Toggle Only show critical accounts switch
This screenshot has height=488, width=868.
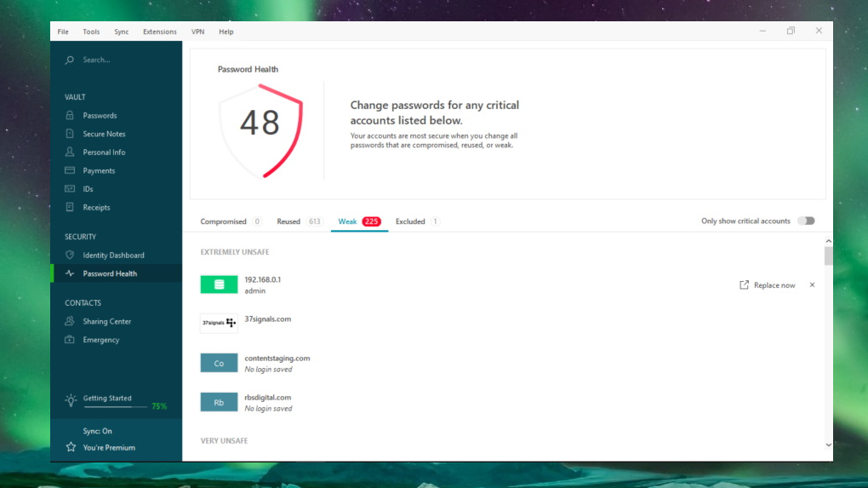(x=806, y=221)
